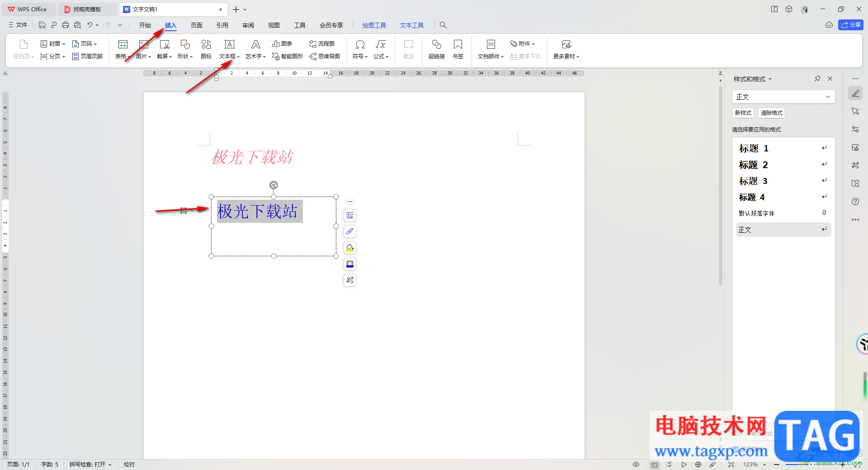Click the rotate handle above text box

274,185
